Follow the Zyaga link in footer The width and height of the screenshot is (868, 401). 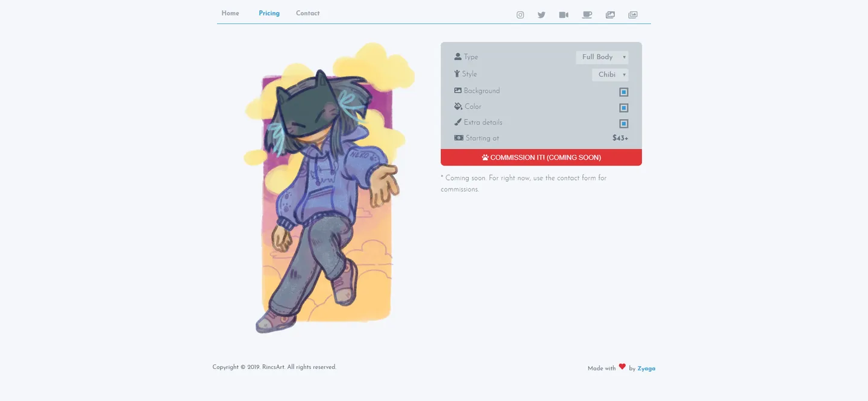pyautogui.click(x=646, y=368)
